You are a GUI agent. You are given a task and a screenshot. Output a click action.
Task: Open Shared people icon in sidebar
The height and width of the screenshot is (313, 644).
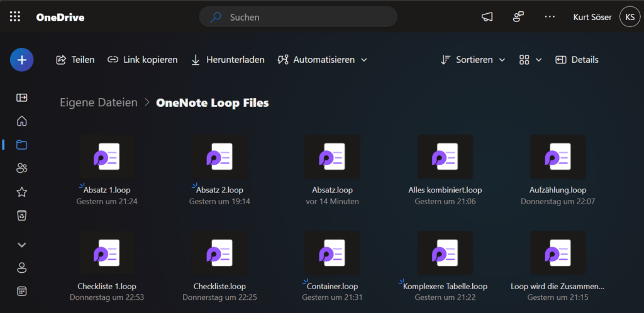point(22,168)
